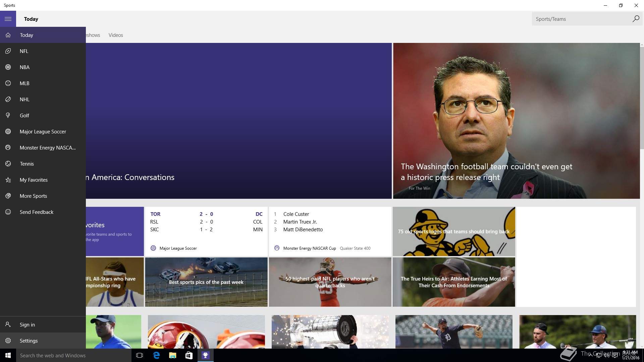644x362 pixels.
Task: Open Monster Energy NASCAR Cup standings link
Action: point(310,248)
